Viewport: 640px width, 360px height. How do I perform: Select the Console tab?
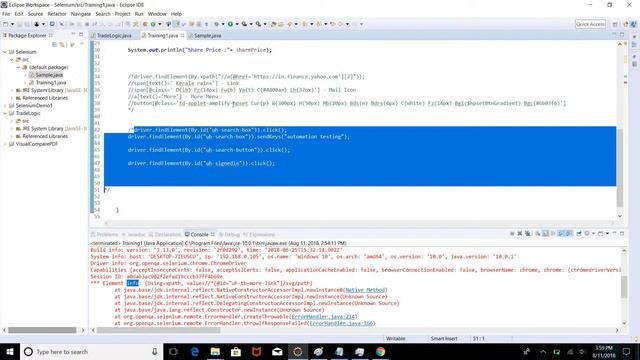(x=199, y=234)
